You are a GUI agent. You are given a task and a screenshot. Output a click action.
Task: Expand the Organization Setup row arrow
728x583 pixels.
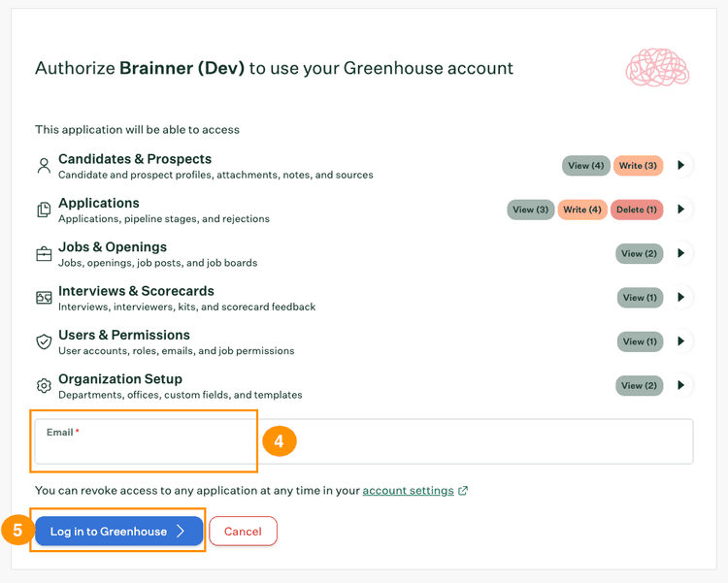tap(681, 385)
